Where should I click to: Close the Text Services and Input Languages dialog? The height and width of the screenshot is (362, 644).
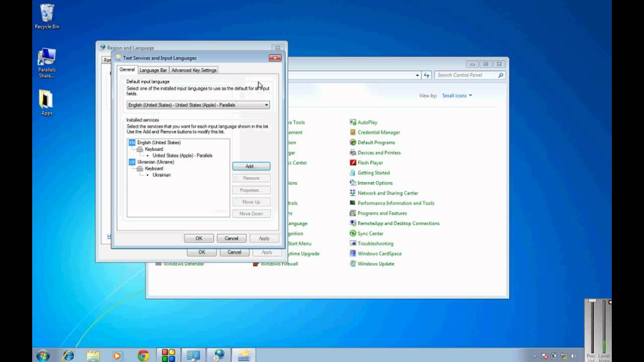point(275,58)
